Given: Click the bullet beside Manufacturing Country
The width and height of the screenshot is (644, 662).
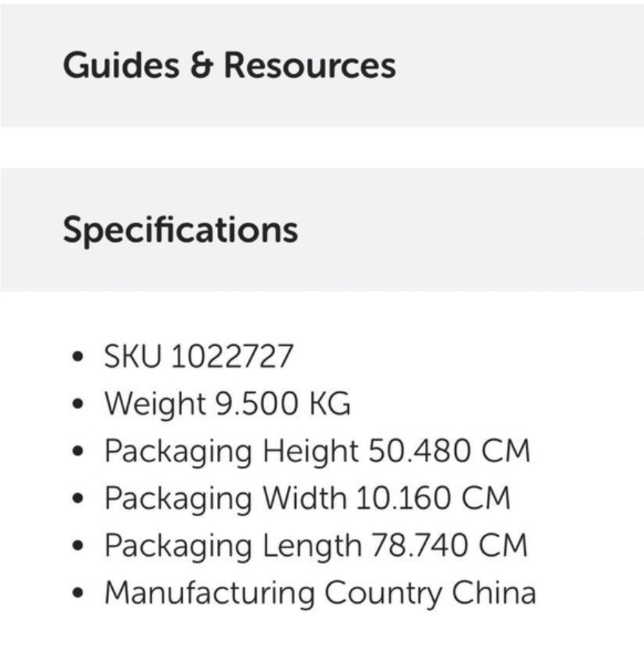Looking at the screenshot, I should [77, 593].
